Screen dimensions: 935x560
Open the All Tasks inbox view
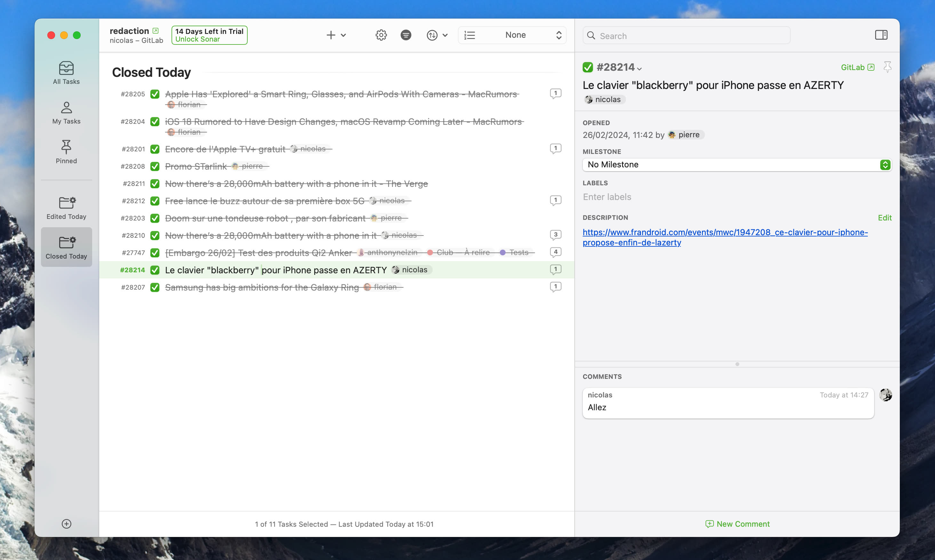point(66,73)
